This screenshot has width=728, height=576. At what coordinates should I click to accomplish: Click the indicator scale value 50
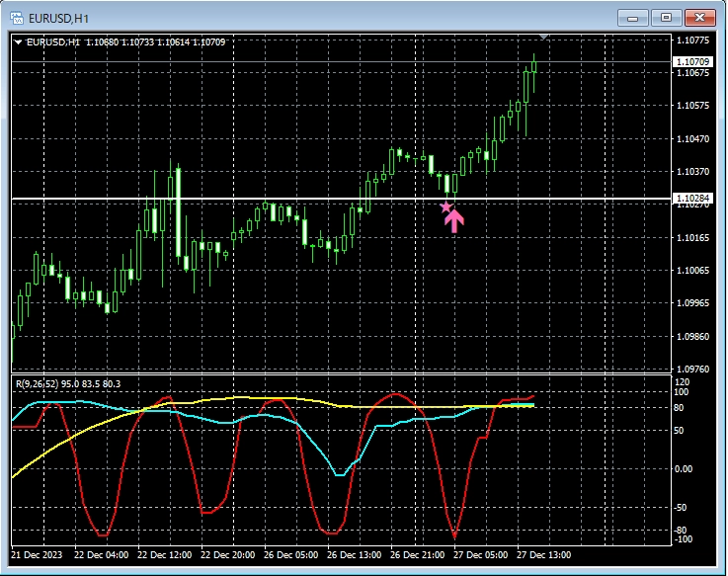point(680,431)
